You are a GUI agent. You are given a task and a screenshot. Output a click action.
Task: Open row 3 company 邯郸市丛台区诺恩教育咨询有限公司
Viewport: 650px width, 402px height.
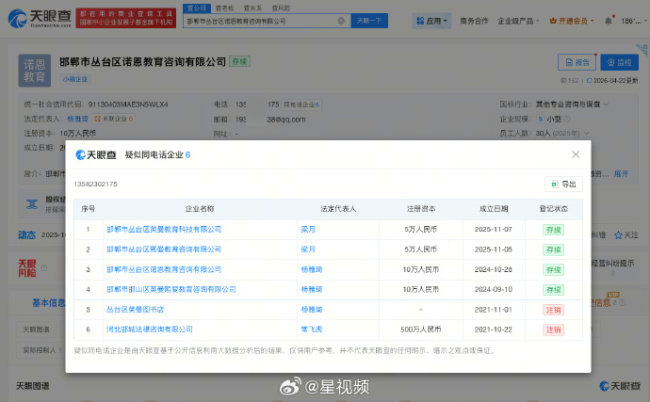(x=164, y=270)
